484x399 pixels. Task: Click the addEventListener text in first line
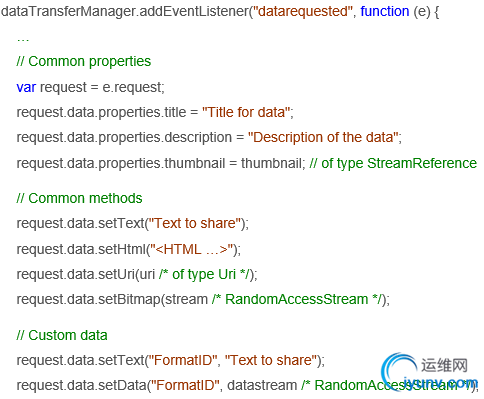coord(194,11)
